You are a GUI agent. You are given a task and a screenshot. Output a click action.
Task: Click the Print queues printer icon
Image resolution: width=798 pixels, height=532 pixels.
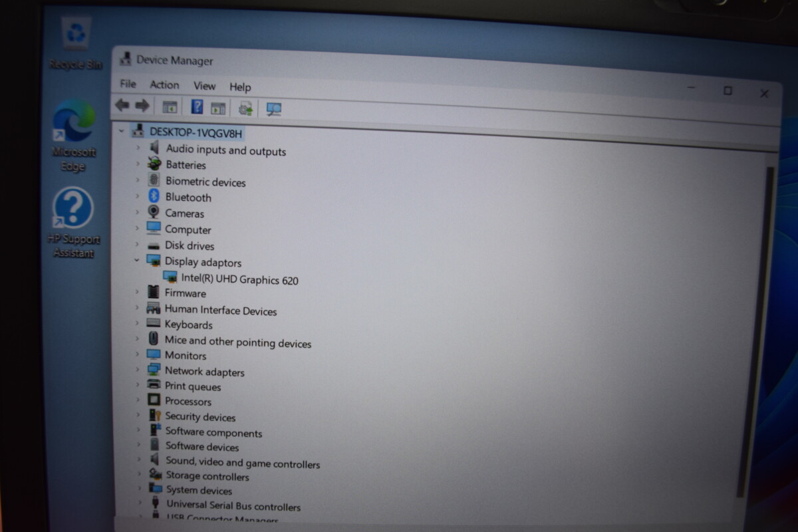pyautogui.click(x=154, y=385)
